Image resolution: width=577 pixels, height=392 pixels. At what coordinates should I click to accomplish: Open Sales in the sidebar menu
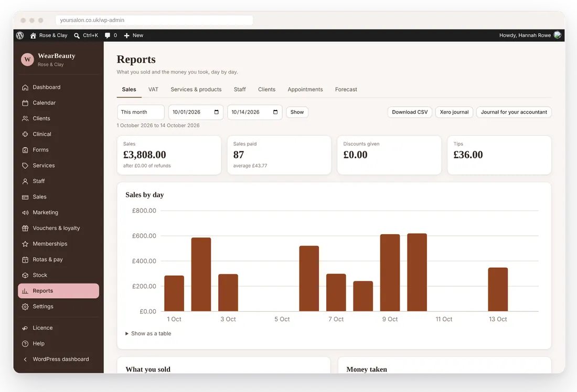[58, 197]
